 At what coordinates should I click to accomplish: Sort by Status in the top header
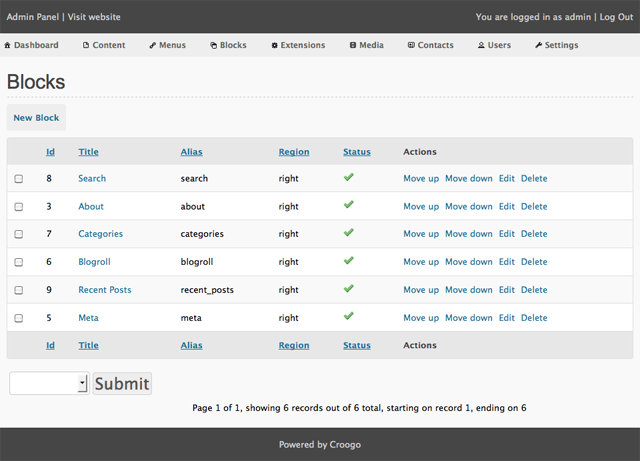pyautogui.click(x=357, y=152)
